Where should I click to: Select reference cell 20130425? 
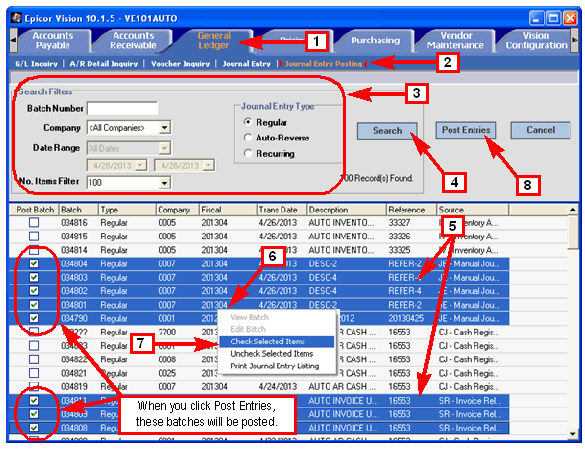coord(406,318)
